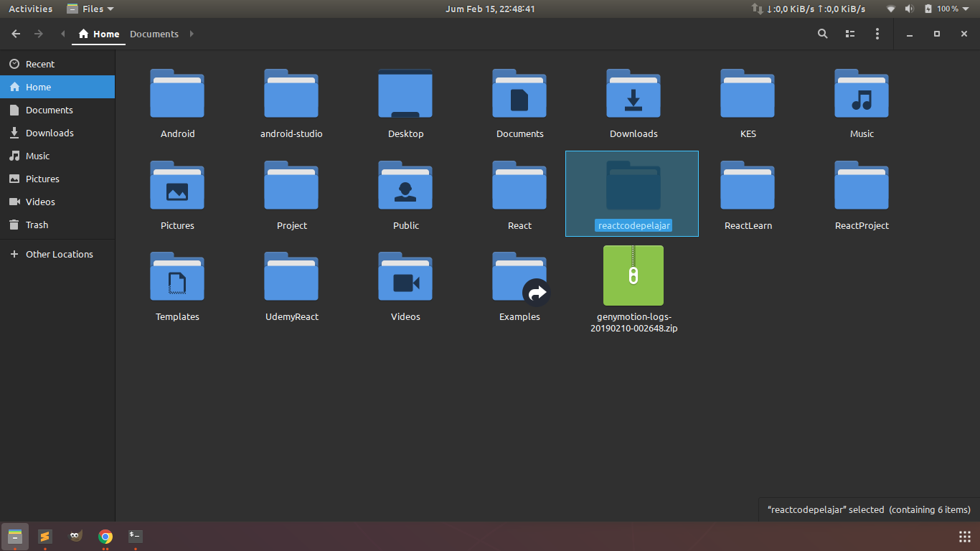Viewport: 980px width, 551px height.
Task: Open Other Locations in the sidebar
Action: 57,254
